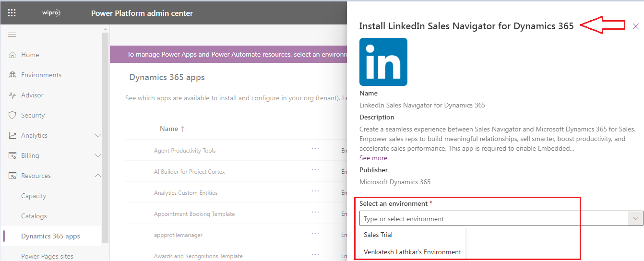This screenshot has width=644, height=261.
Task: Click appprofilemanager app name
Action: coord(178,235)
